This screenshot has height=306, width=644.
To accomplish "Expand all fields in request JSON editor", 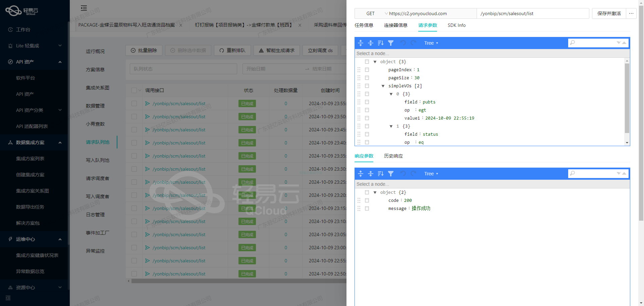I will pos(361,43).
